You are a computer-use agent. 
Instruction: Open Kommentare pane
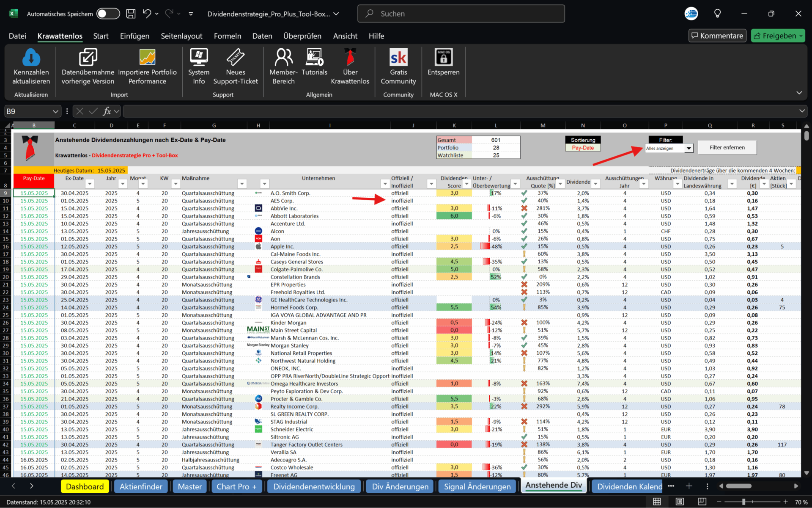click(x=717, y=36)
